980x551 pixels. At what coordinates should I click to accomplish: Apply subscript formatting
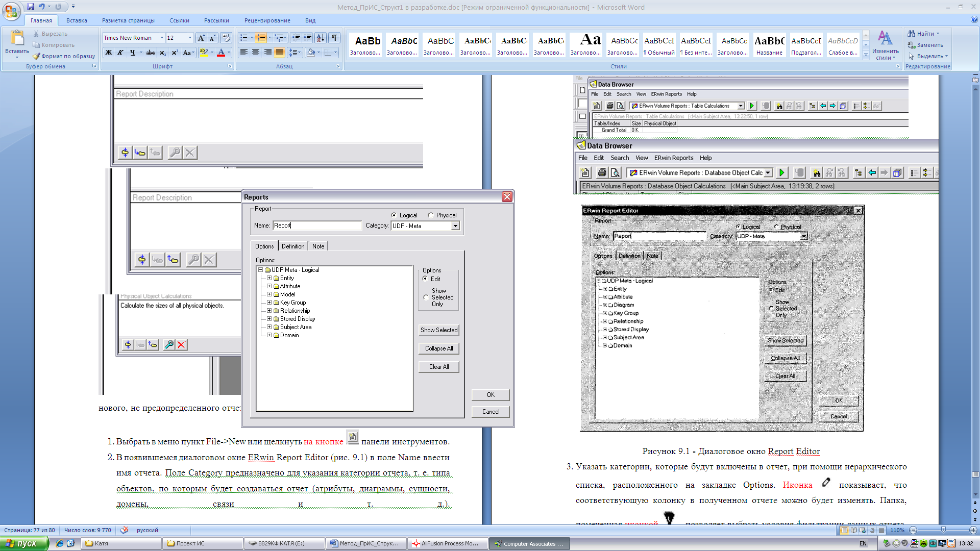click(x=162, y=53)
